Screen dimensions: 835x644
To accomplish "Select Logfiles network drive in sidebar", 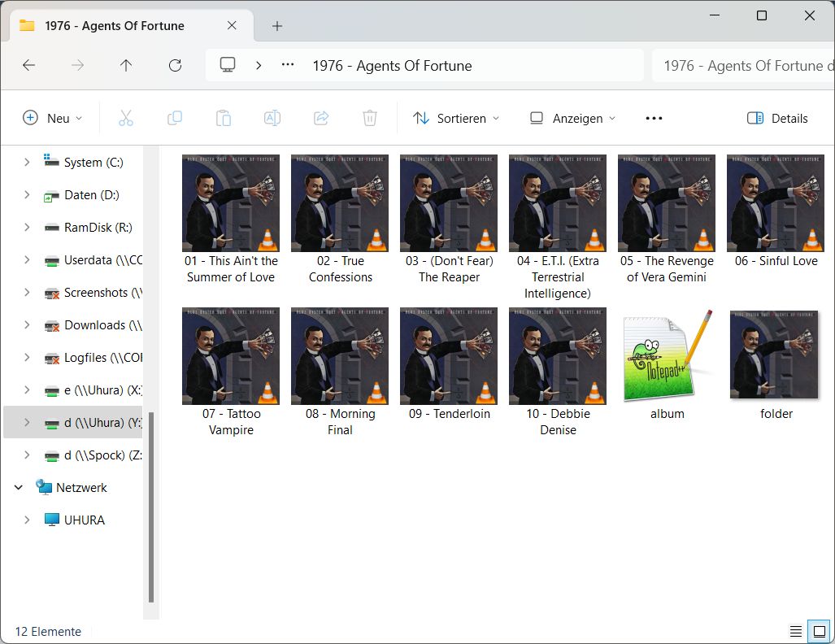I will 73,358.
